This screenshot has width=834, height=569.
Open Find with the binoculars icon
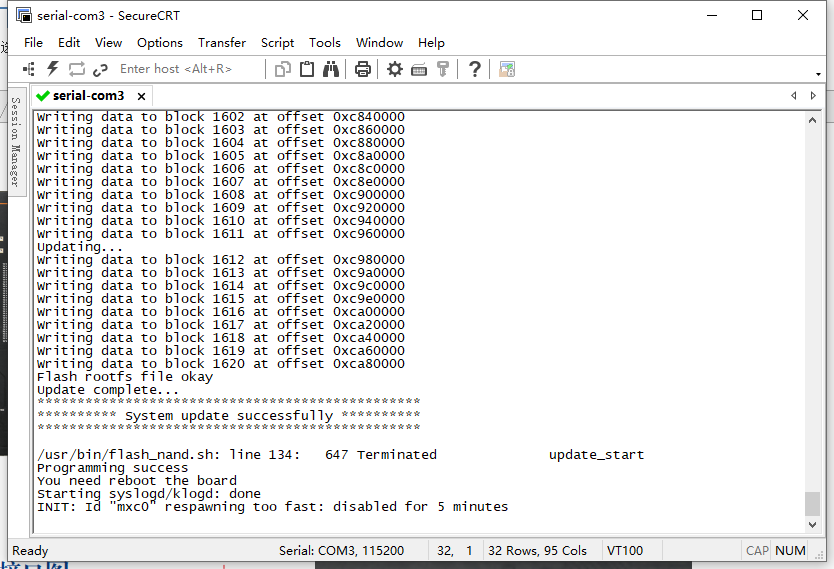[x=331, y=69]
